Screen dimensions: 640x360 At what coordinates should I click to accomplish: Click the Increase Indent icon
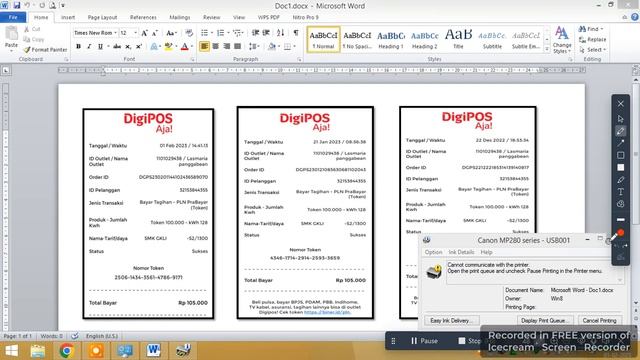point(266,33)
